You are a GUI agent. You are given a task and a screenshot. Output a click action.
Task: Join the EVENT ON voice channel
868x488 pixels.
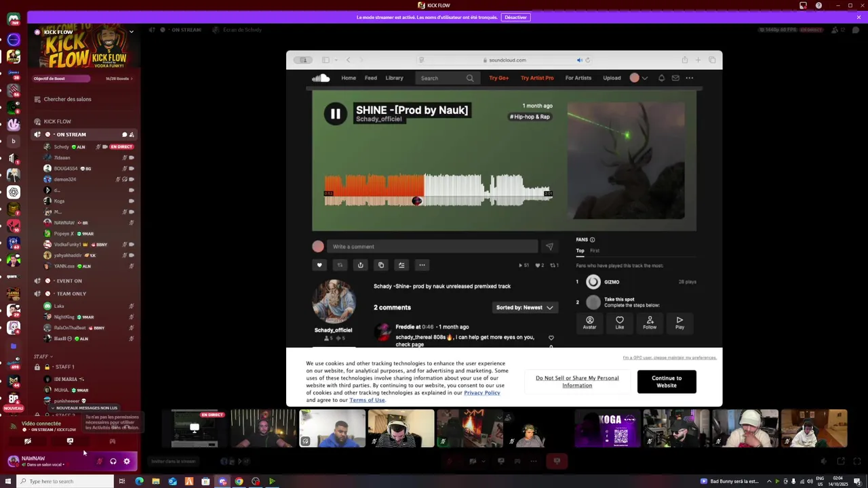pos(69,281)
